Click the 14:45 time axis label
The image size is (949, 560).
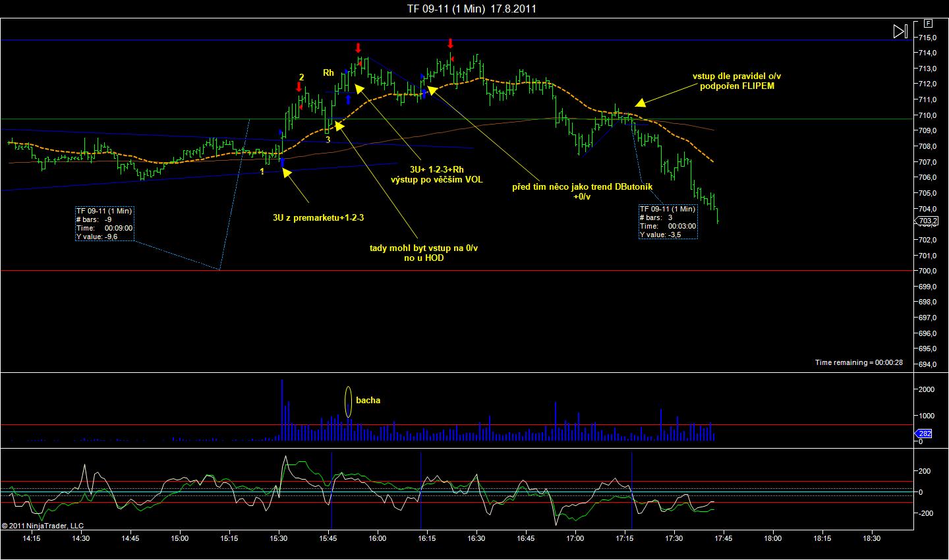pos(130,538)
